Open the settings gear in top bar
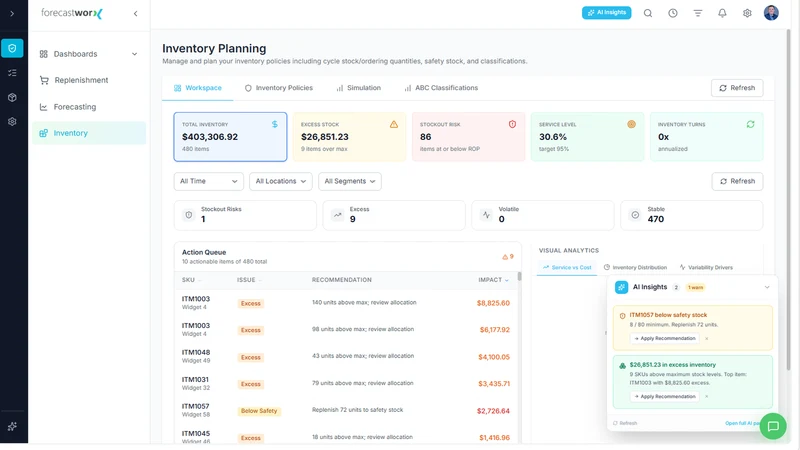Image resolution: width=800 pixels, height=450 pixels. pyautogui.click(x=747, y=13)
